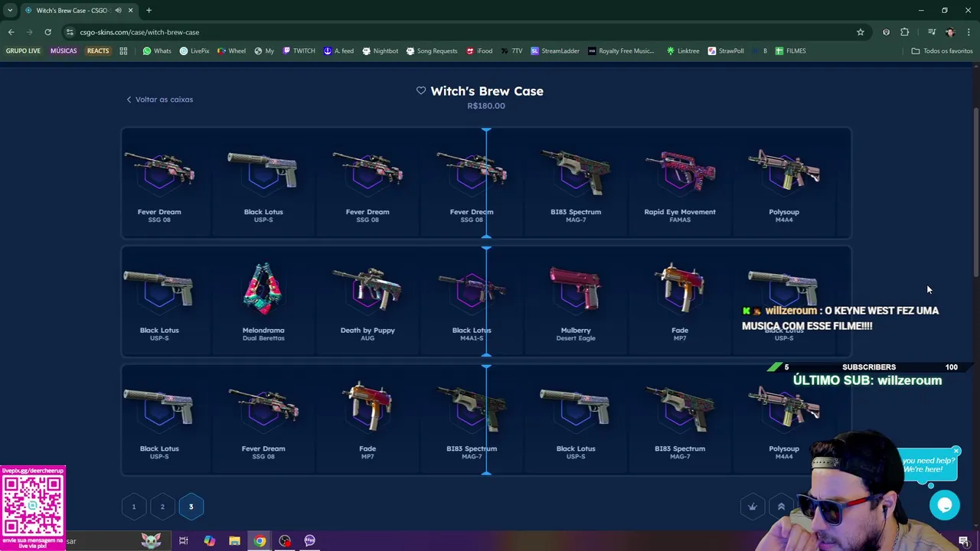980x551 pixels.
Task: Close the 'you need help?' popup
Action: (956, 452)
